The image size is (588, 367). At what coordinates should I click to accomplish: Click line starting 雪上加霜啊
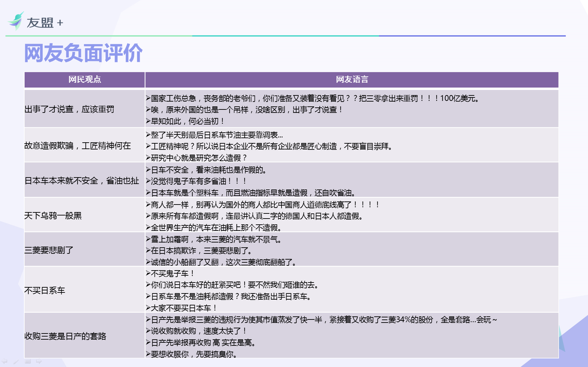(x=214, y=239)
